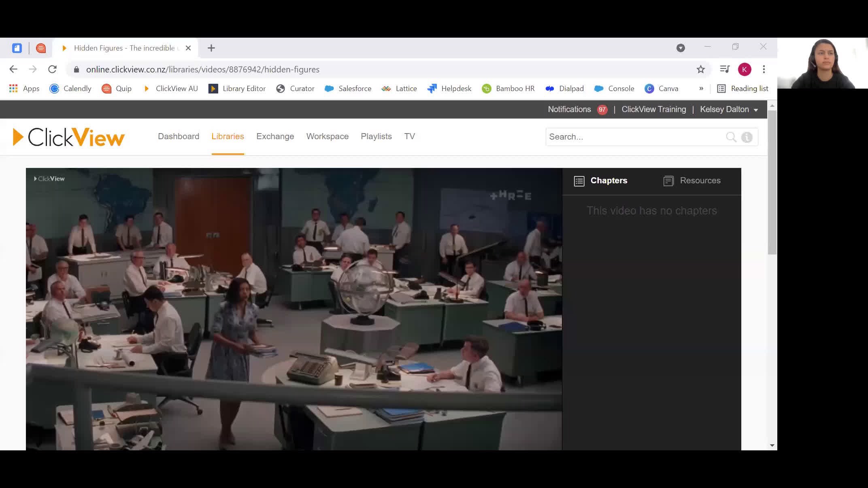The height and width of the screenshot is (488, 868).
Task: Open the pinned blue tab icon
Action: pyautogui.click(x=17, y=48)
